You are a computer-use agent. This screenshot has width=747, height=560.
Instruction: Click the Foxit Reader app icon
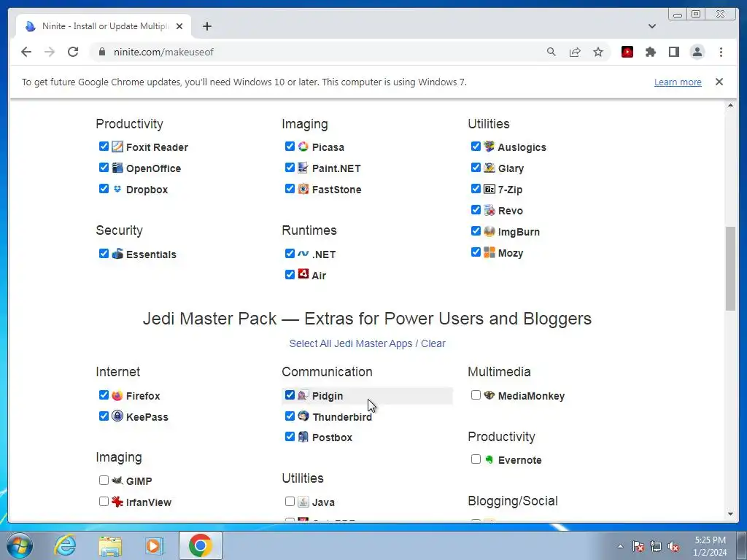(x=117, y=147)
